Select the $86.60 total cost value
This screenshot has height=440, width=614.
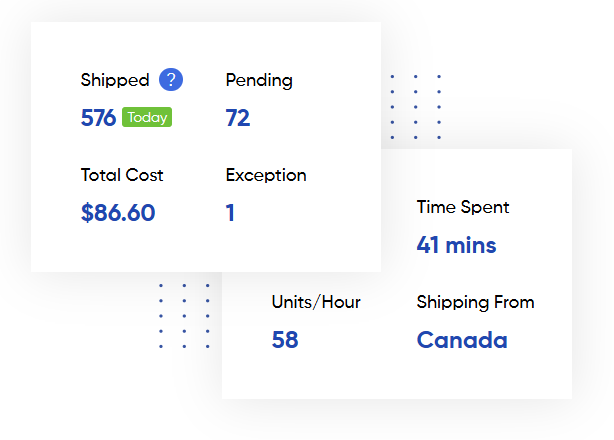[x=118, y=213]
